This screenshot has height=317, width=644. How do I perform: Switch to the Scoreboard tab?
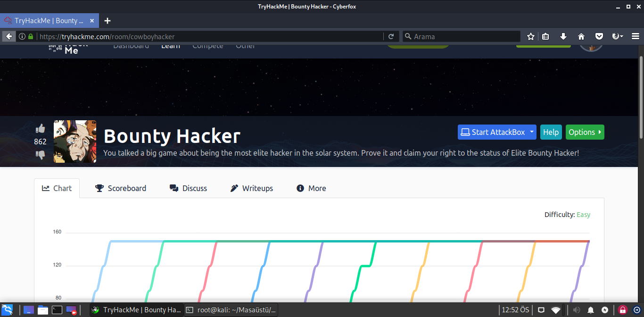tap(121, 188)
